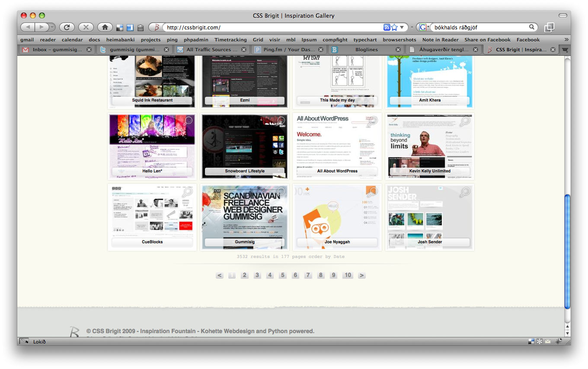The image size is (588, 369).
Task: Go to results page 10
Action: click(348, 275)
